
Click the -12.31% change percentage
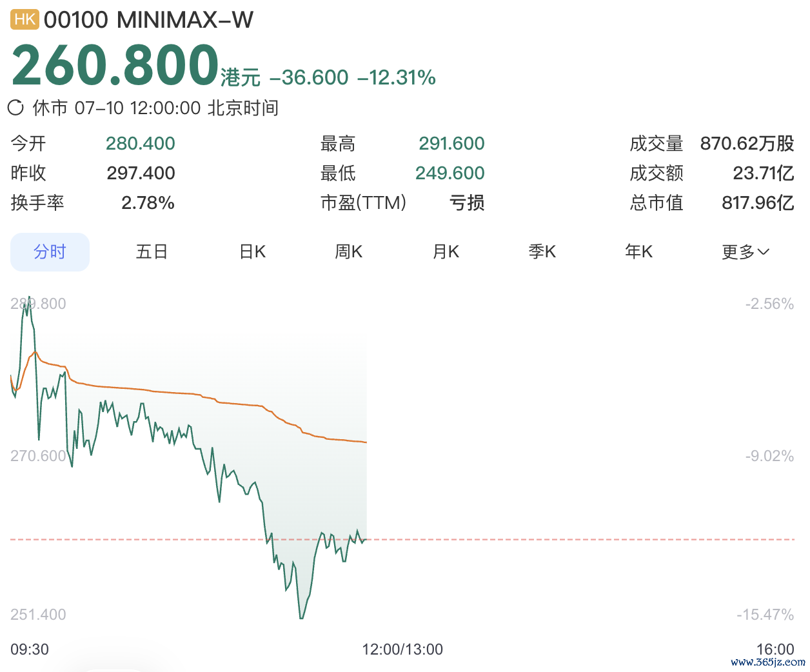397,77
